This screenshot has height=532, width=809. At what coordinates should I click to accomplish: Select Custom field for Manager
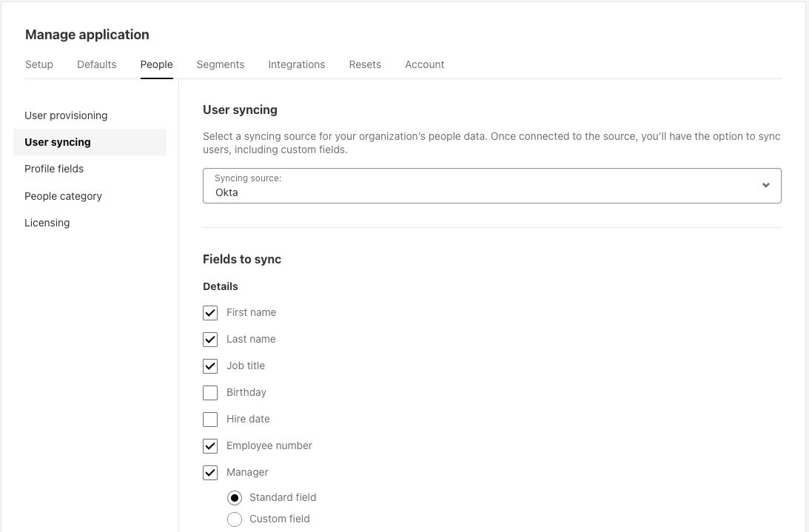pyautogui.click(x=235, y=519)
